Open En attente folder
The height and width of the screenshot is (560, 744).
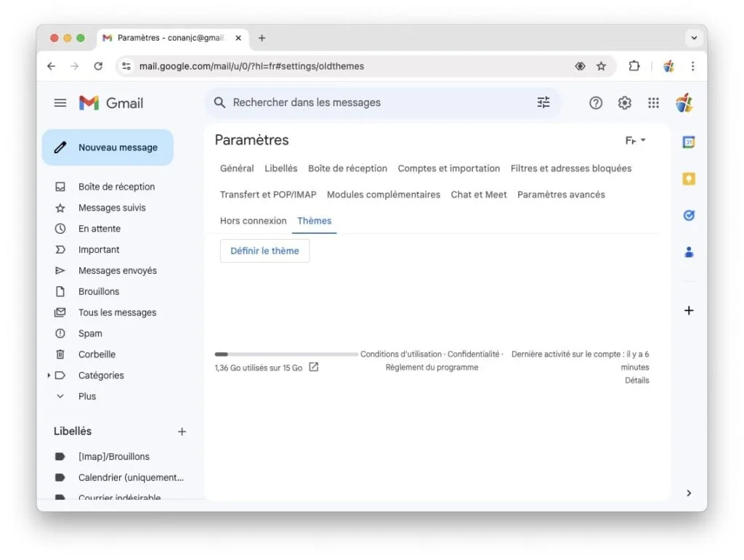[100, 229]
